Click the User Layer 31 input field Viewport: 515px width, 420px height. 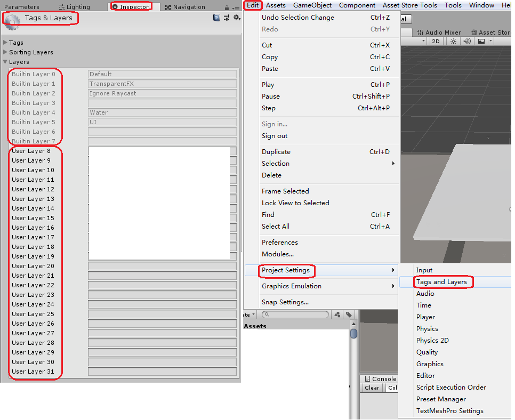pos(162,371)
